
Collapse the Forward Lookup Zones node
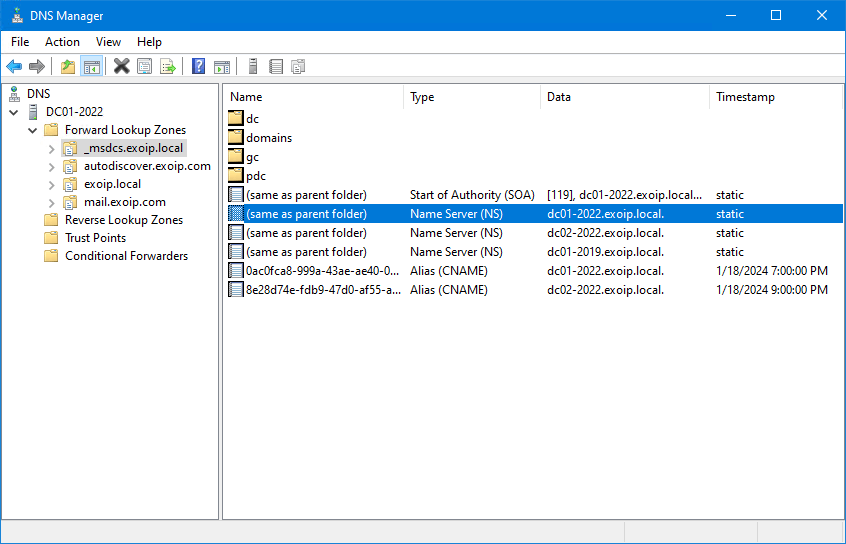(33, 130)
